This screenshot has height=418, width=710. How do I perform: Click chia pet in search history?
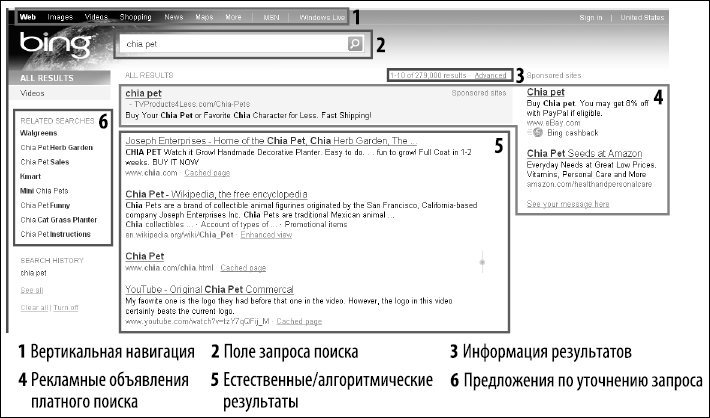point(34,273)
